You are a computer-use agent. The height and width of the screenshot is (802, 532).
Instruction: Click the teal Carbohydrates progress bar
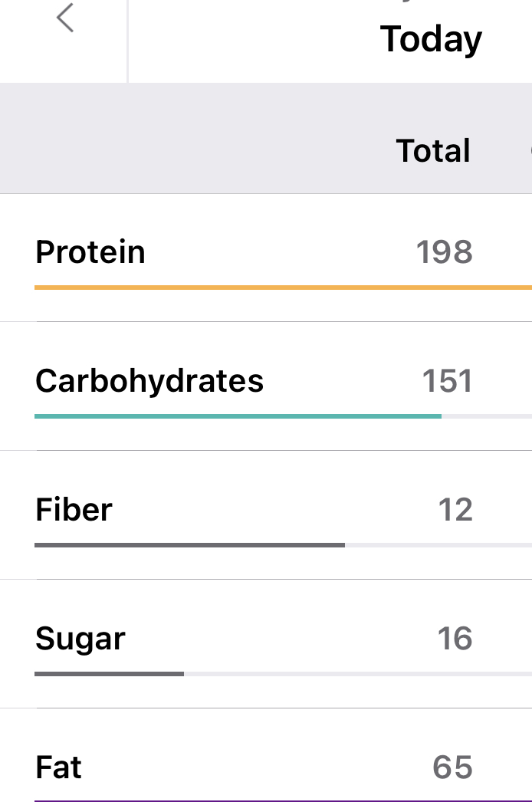click(238, 416)
